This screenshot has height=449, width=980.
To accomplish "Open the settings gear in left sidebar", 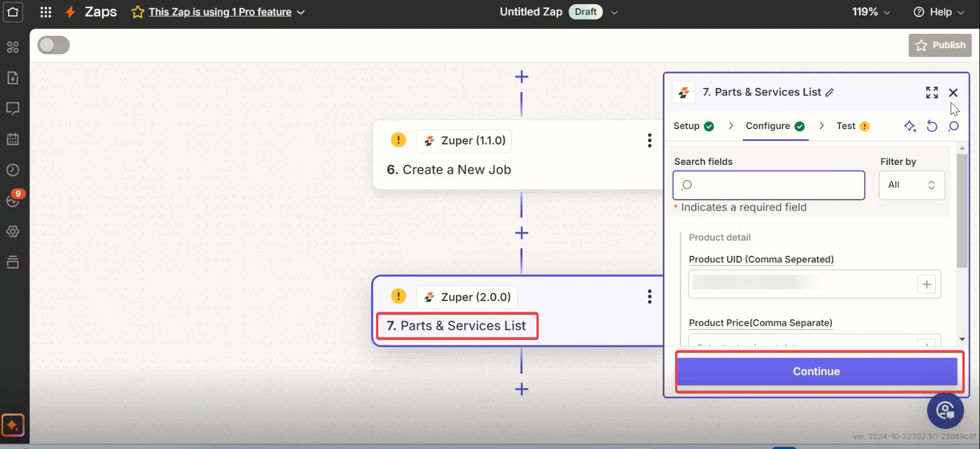I will pyautogui.click(x=13, y=231).
